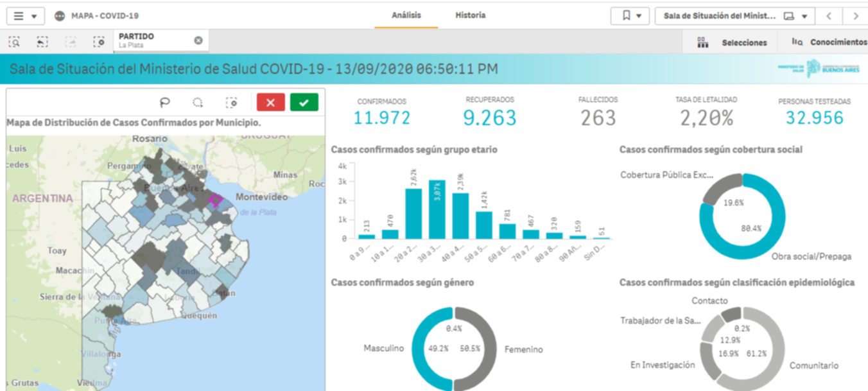Viewport: 868px width, 391px height.
Task: Open the smart search selection tool
Action: (14, 42)
